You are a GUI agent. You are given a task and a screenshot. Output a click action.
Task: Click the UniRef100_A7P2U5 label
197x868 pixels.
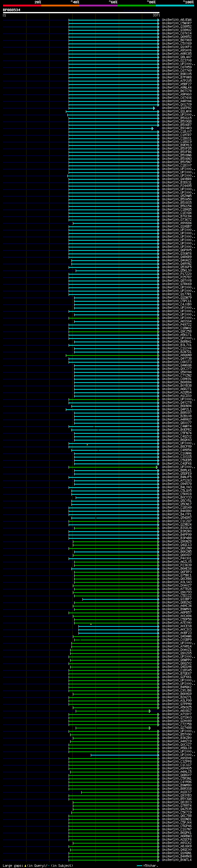click(177, 81)
